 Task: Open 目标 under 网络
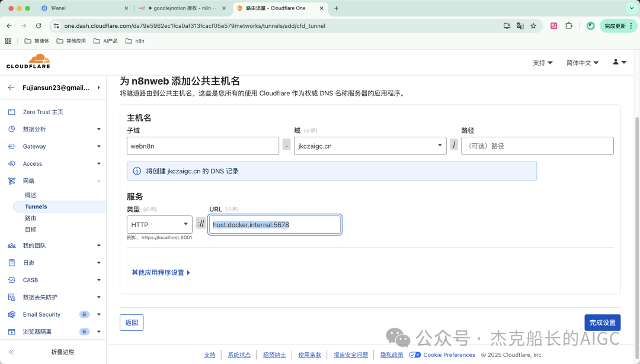(x=31, y=230)
